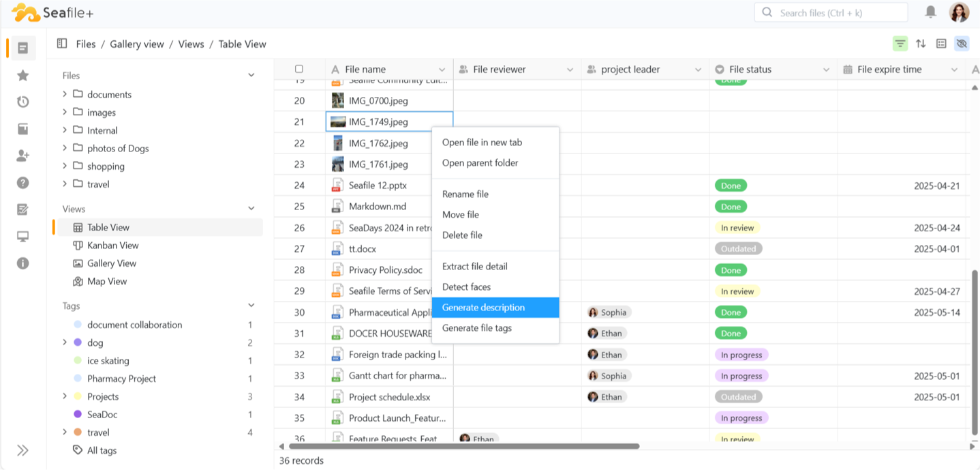Expand the sidebar with double chevron icon
The image size is (980, 470).
(x=22, y=450)
